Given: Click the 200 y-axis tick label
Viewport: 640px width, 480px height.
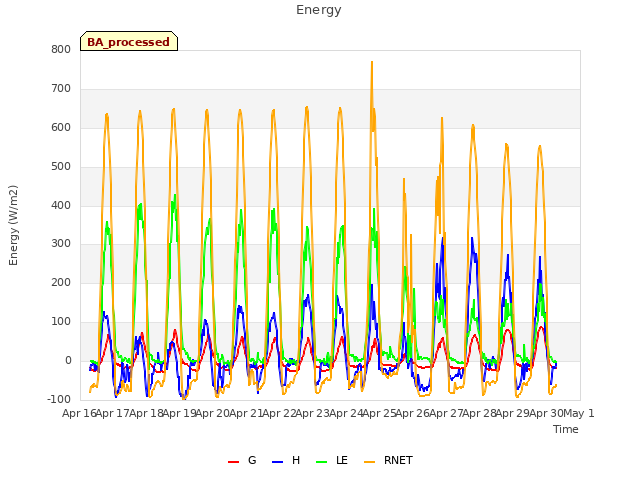Looking at the screenshot, I should click(x=61, y=282).
